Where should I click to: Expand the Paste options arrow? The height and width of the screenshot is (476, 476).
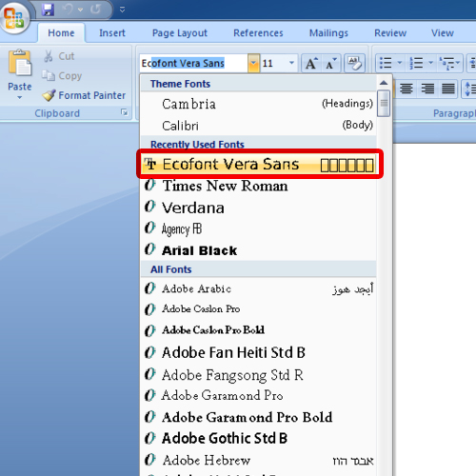click(x=20, y=97)
